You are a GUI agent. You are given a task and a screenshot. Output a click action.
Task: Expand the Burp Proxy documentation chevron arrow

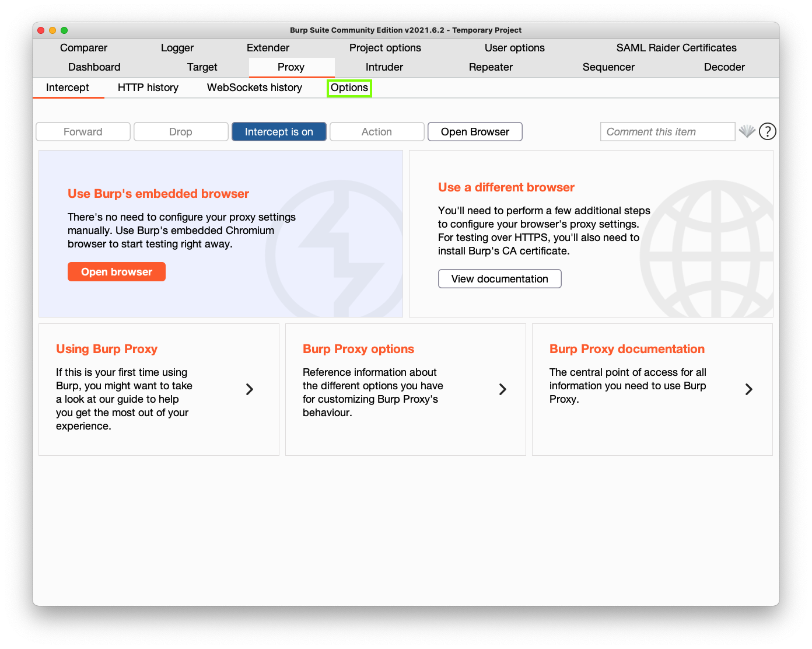coord(749,389)
